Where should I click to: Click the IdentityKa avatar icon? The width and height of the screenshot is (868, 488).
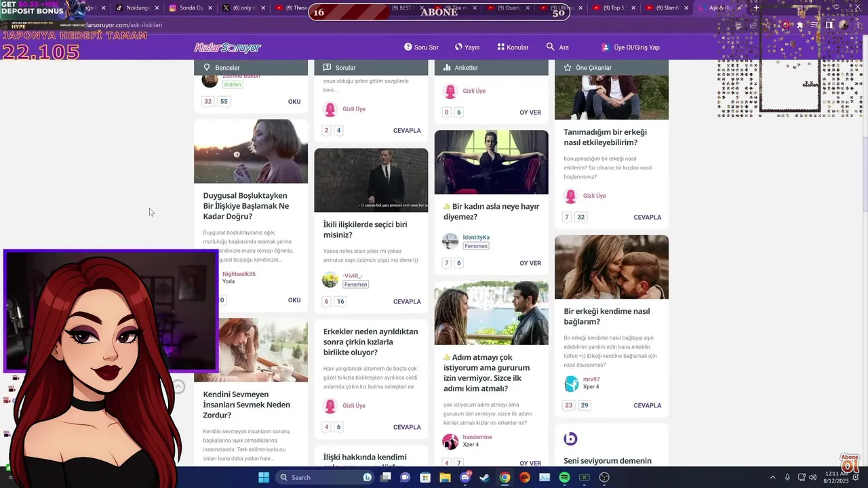450,241
